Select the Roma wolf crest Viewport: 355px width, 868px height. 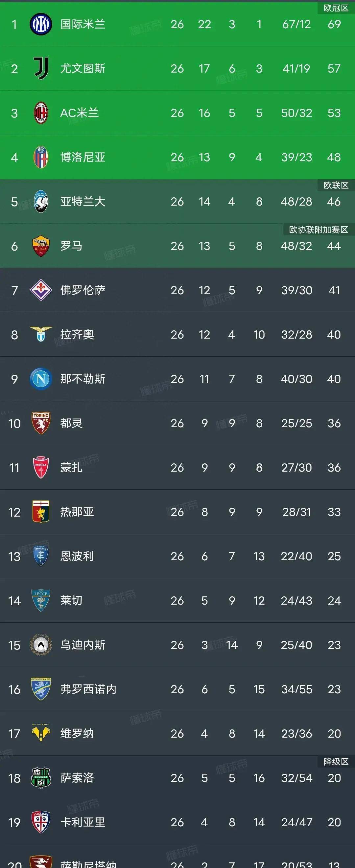click(x=40, y=246)
